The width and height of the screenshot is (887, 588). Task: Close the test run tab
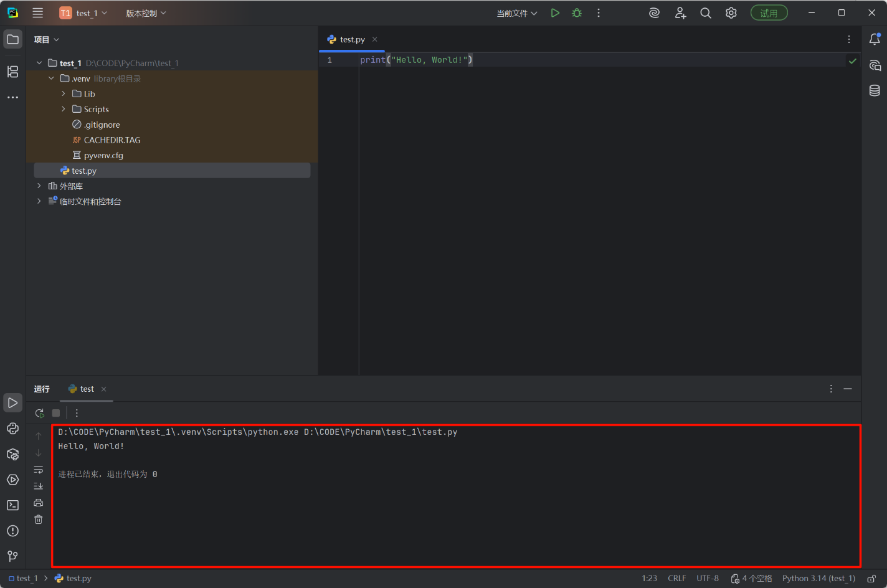(x=104, y=389)
